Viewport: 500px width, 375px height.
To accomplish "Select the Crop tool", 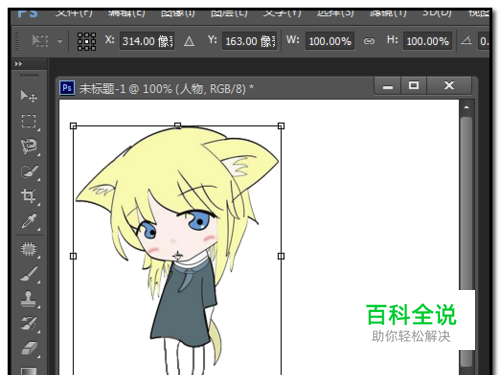I will [x=29, y=196].
